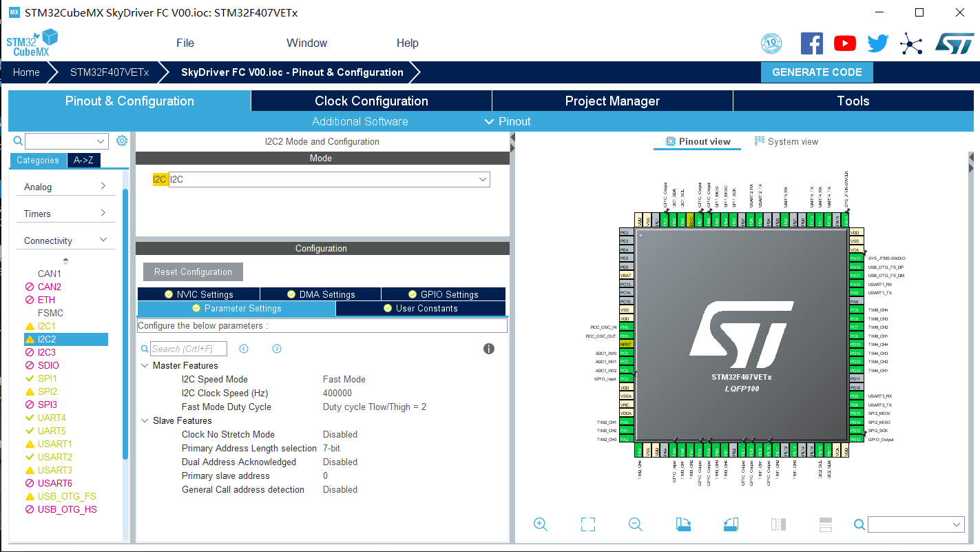Switch to the Tools tab
Image resolution: width=980 pixels, height=552 pixels.
(853, 101)
